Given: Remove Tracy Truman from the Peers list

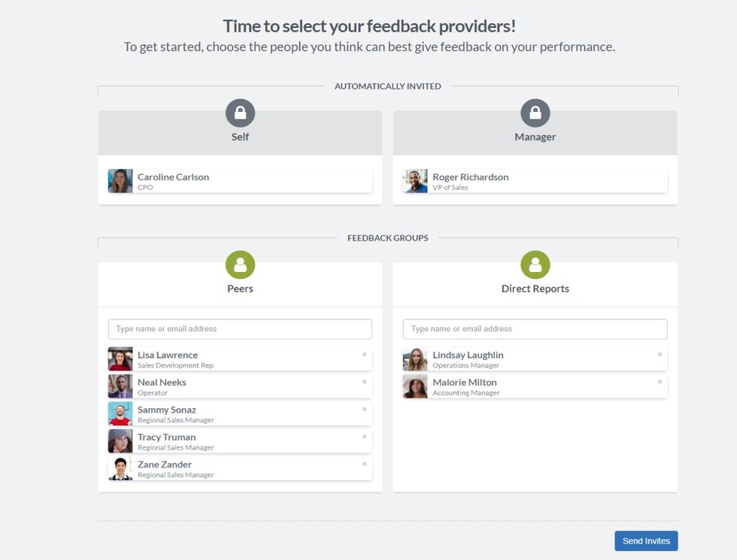Looking at the screenshot, I should 364,437.
